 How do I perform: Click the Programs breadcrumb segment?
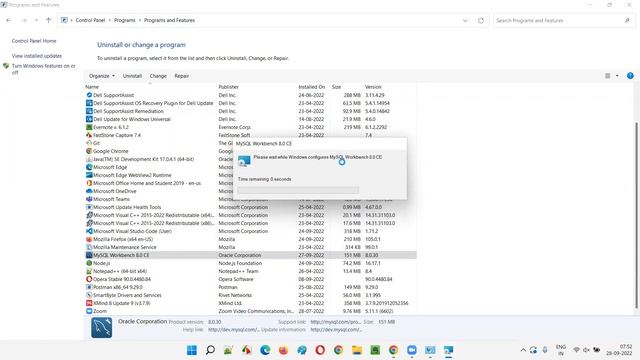124,20
